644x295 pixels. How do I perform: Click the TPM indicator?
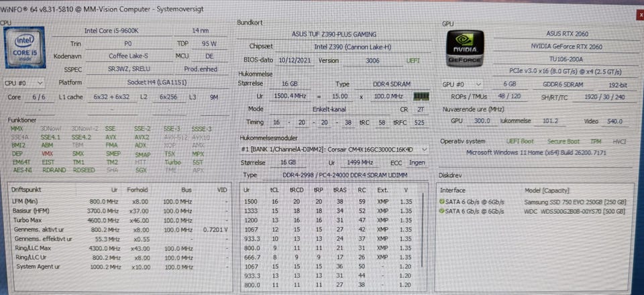pyautogui.click(x=596, y=141)
